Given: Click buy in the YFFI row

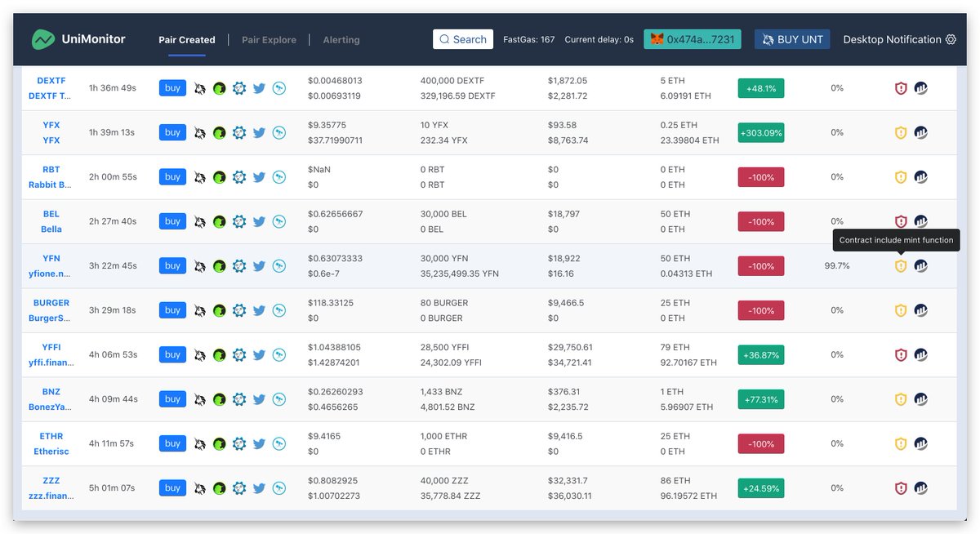Looking at the screenshot, I should tap(172, 354).
